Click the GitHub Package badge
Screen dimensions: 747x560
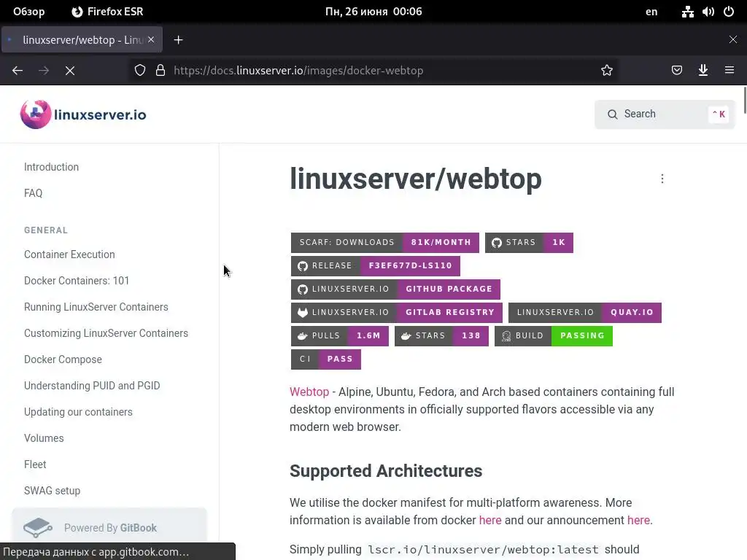point(395,289)
